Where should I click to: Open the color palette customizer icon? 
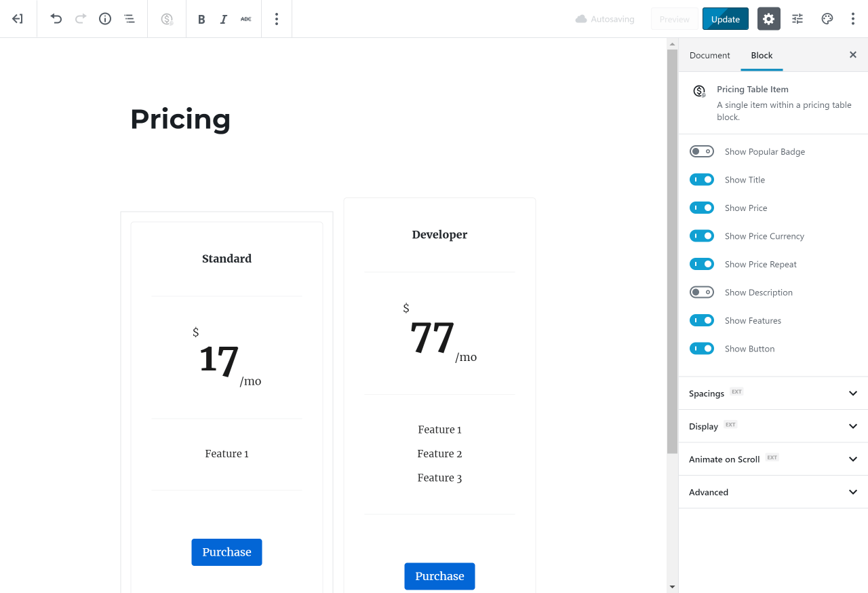(x=827, y=19)
